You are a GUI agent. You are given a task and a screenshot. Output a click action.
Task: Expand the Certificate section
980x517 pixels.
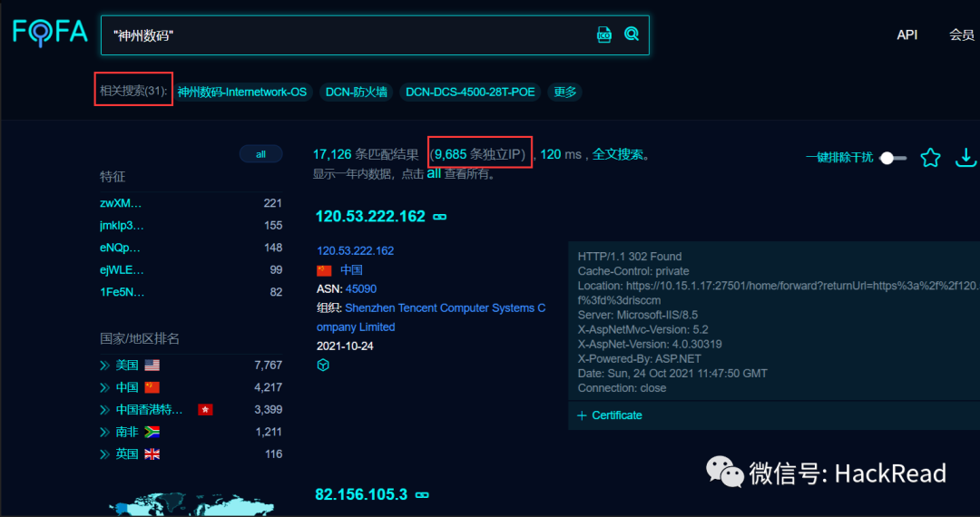tap(610, 415)
